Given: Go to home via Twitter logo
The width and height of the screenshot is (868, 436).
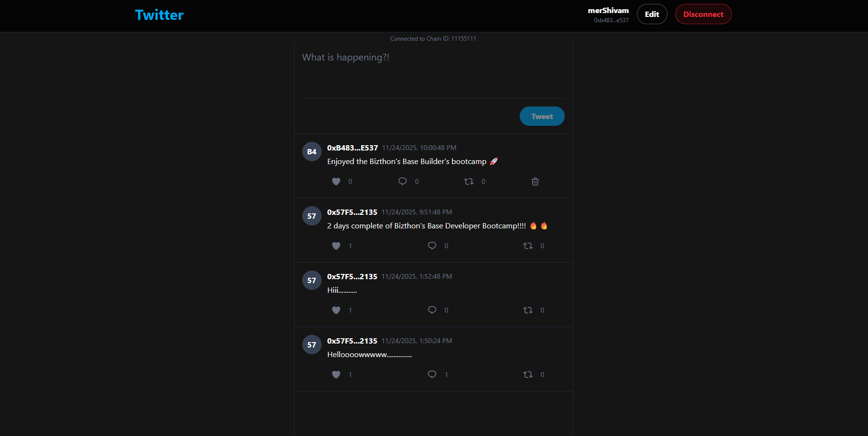Looking at the screenshot, I should click(159, 15).
